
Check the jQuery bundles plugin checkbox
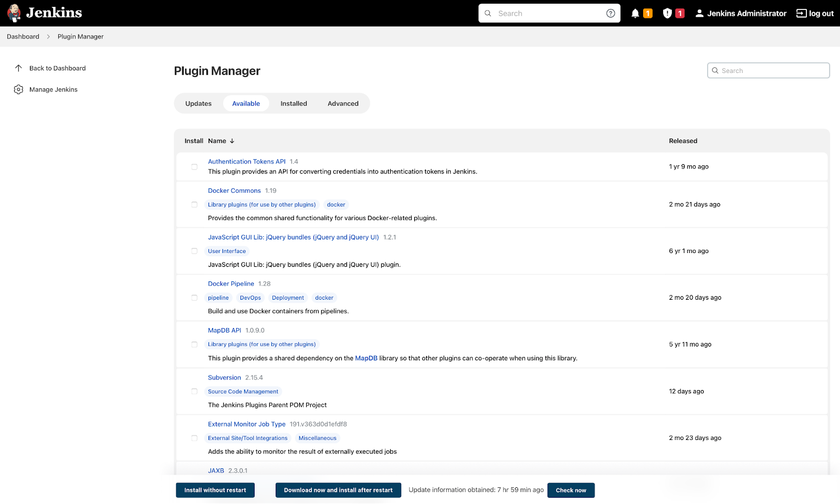pos(194,251)
